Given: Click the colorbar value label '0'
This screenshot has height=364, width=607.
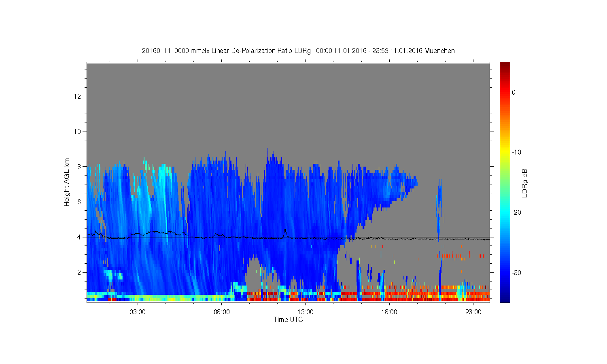Looking at the screenshot, I should [x=514, y=92].
